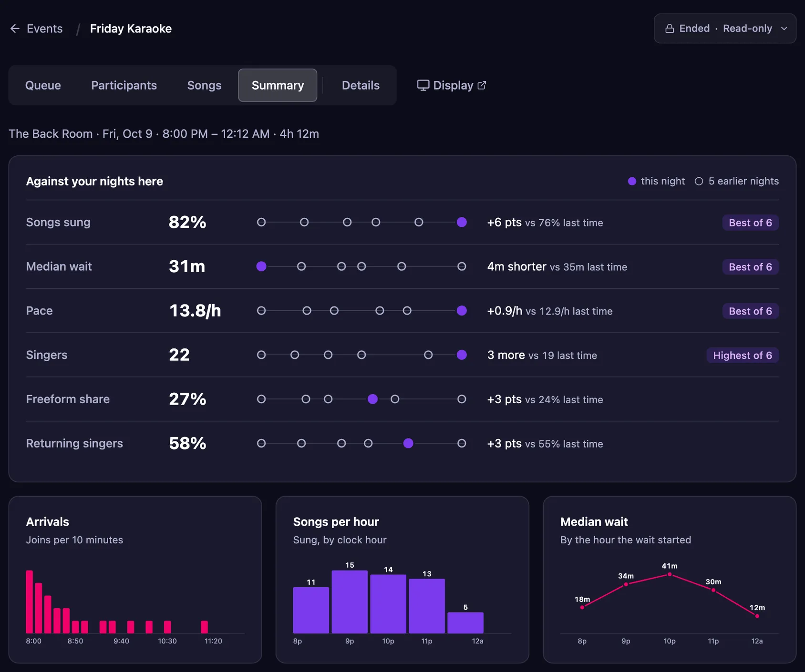Click the hollow '5 earlier nights' legend circle

pyautogui.click(x=699, y=181)
